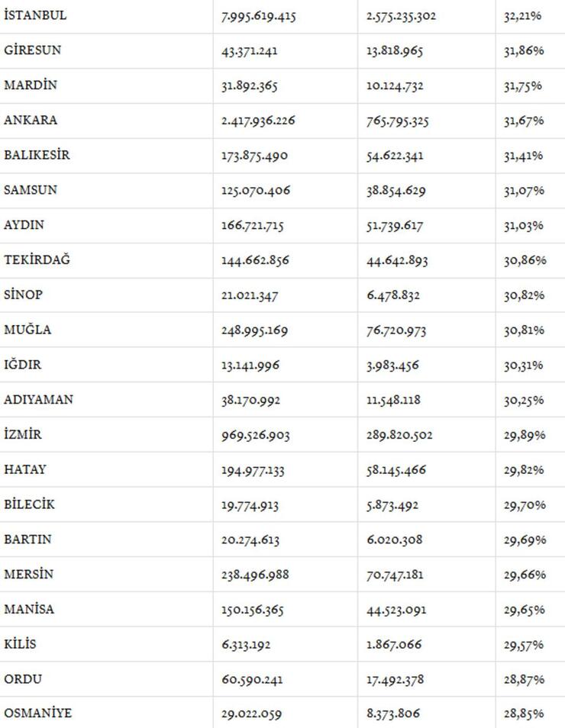Select the AYDIN row label
Screen dimensions: 565x728
tap(24, 225)
